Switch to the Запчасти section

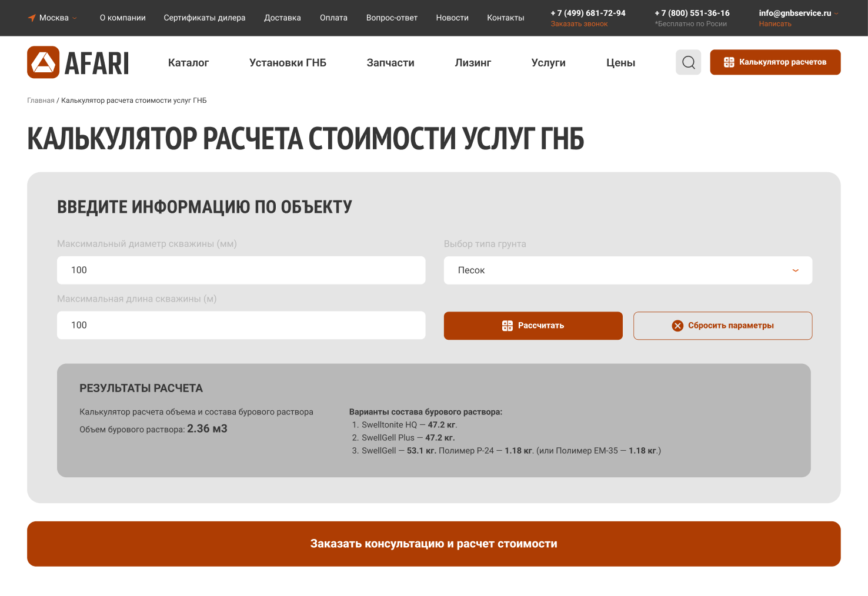[x=390, y=62]
